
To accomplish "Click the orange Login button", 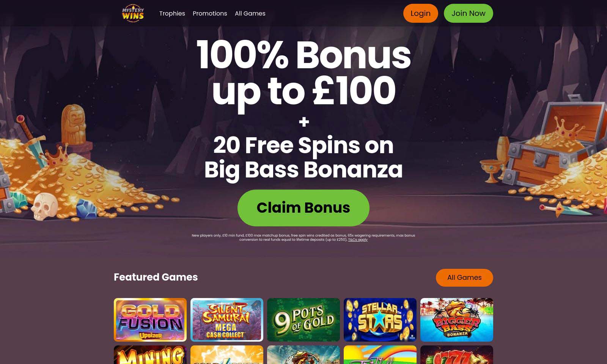I will pos(420,13).
